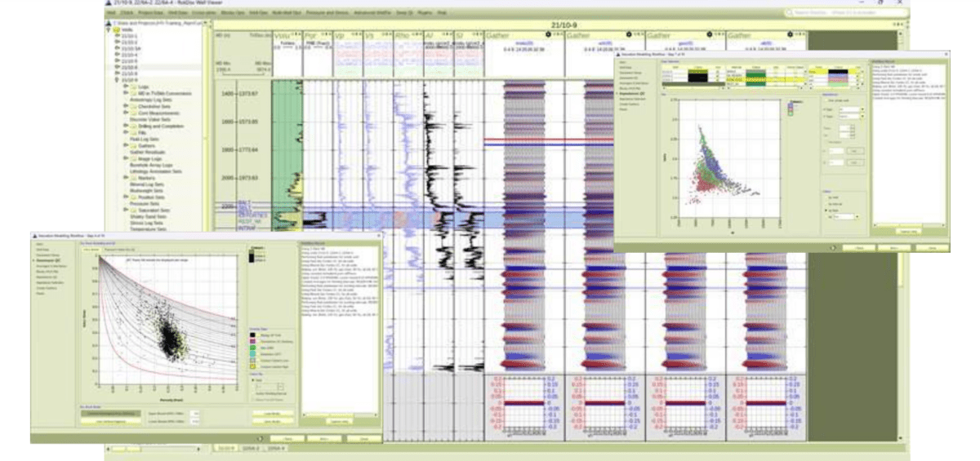Open the Project Data menu
Screen dimensions: 980x461
(151, 13)
